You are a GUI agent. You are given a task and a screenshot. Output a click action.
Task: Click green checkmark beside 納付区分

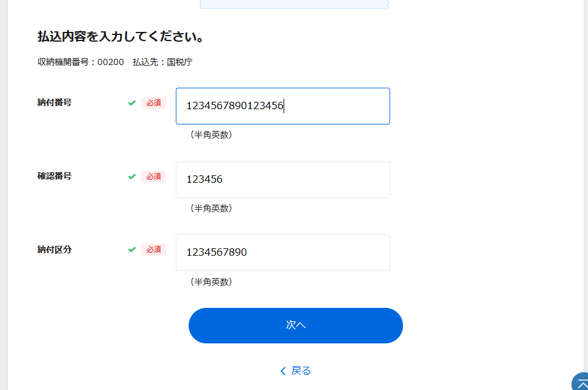(x=132, y=250)
